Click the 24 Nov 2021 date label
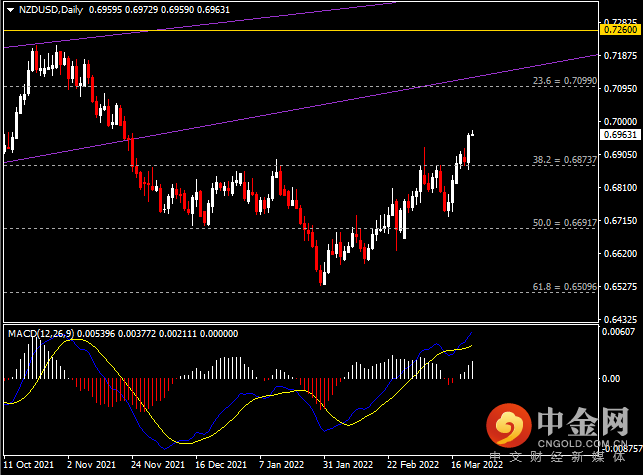 (158, 465)
